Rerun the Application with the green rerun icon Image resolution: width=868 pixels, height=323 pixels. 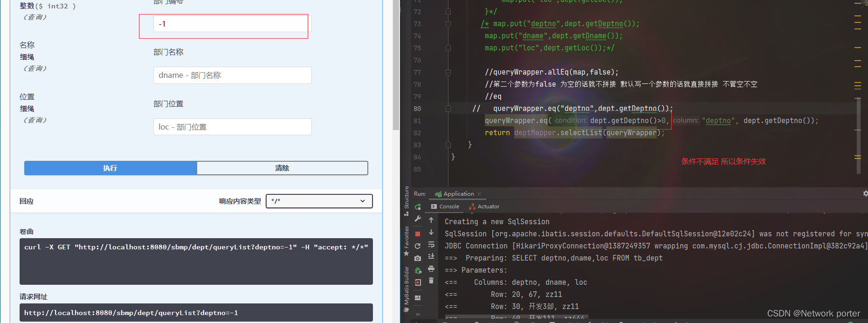pyautogui.click(x=418, y=206)
